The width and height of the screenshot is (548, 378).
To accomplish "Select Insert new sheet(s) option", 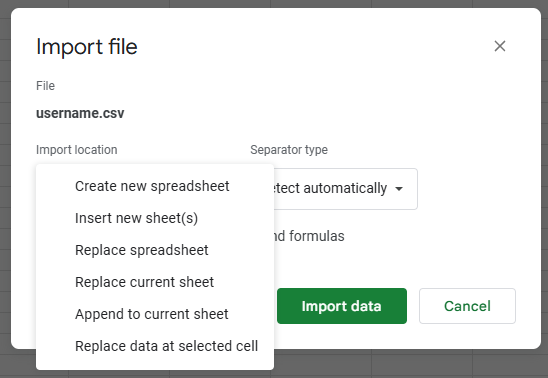I will [x=155, y=218].
